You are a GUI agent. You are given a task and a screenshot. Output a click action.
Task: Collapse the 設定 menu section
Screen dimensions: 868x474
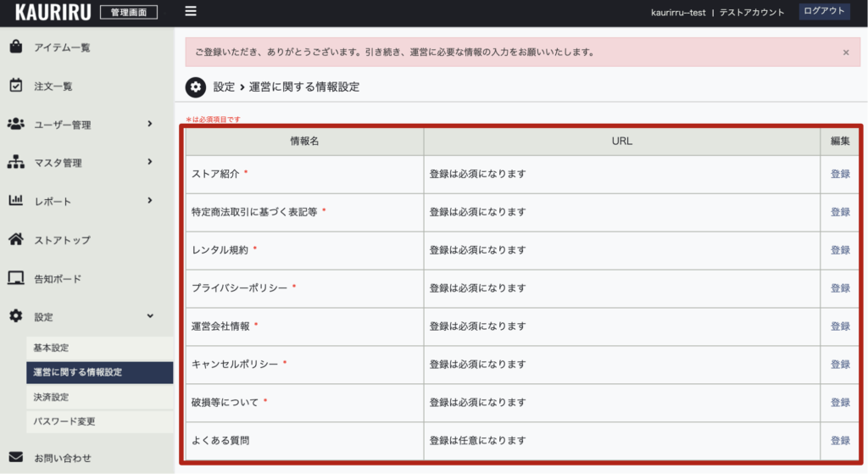tap(150, 315)
